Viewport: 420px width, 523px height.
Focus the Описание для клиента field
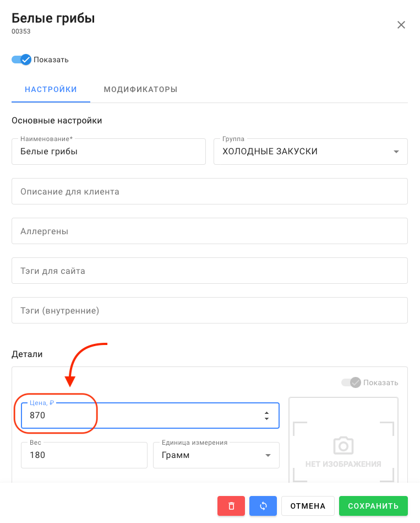(209, 191)
